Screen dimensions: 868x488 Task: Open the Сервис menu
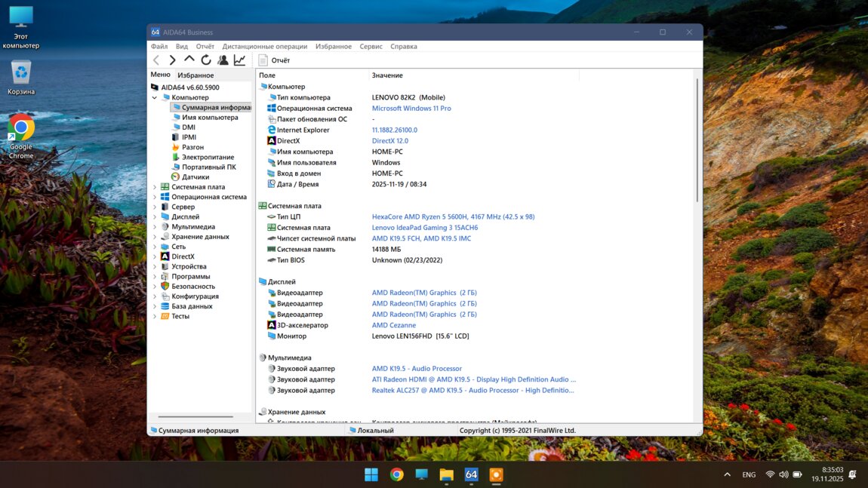[x=371, y=46]
